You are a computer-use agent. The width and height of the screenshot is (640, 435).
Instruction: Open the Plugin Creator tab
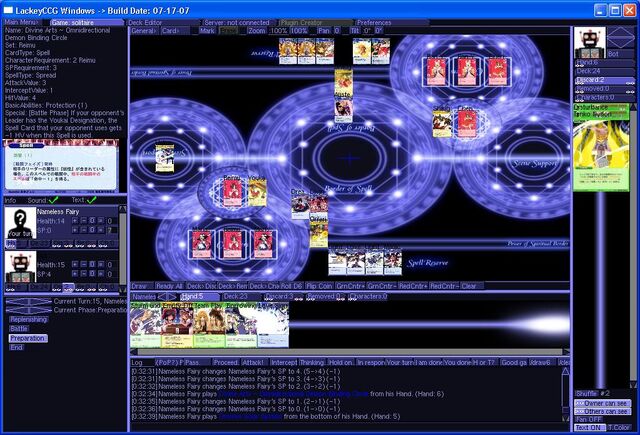click(315, 22)
